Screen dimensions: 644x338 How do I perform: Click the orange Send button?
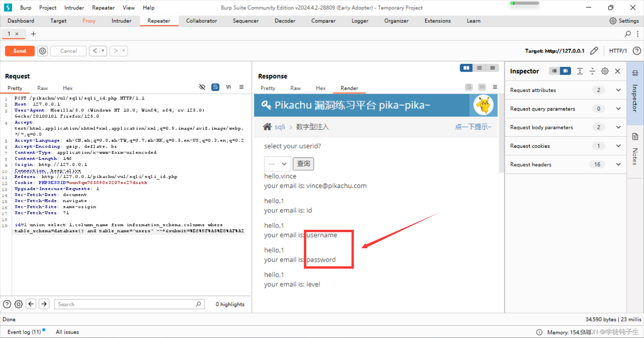19,51
